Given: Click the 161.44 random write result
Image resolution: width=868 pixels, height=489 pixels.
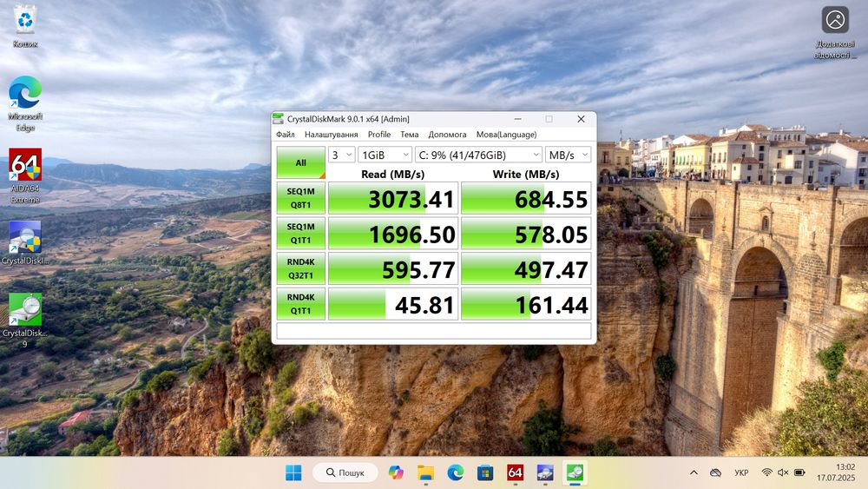Looking at the screenshot, I should click(526, 304).
